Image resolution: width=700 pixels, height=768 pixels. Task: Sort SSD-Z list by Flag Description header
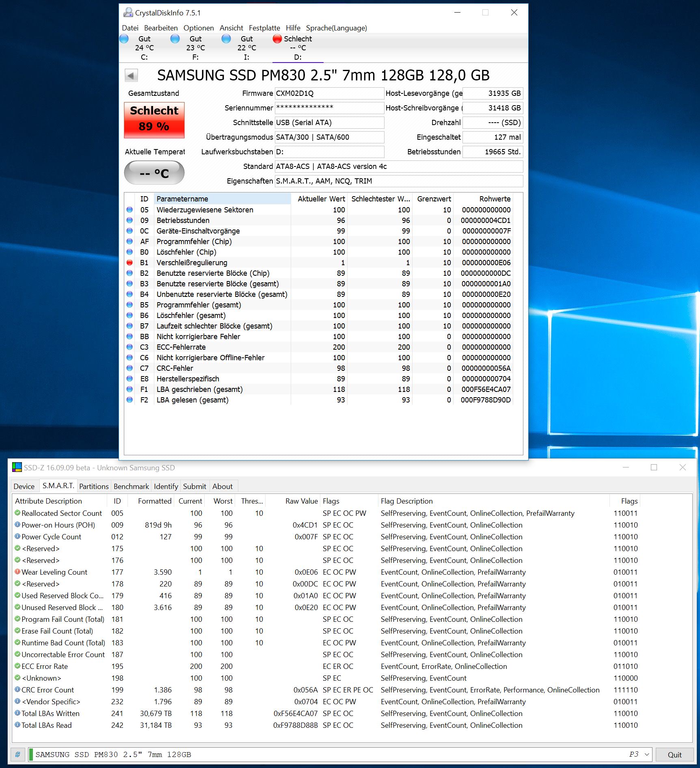[x=493, y=501]
